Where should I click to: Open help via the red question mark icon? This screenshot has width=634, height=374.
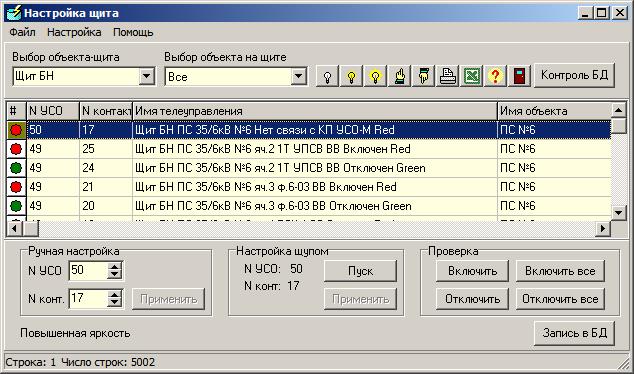[x=495, y=76]
